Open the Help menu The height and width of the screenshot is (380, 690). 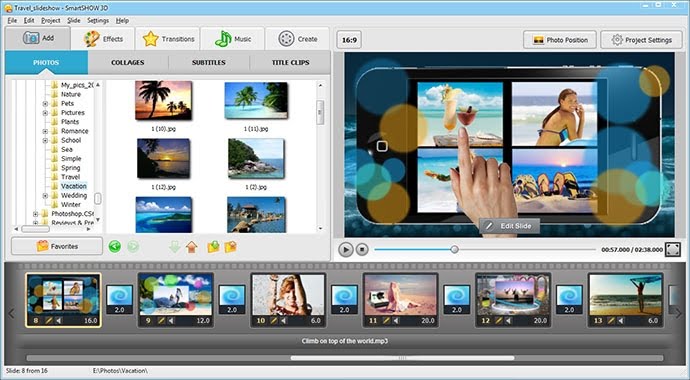coord(122,21)
